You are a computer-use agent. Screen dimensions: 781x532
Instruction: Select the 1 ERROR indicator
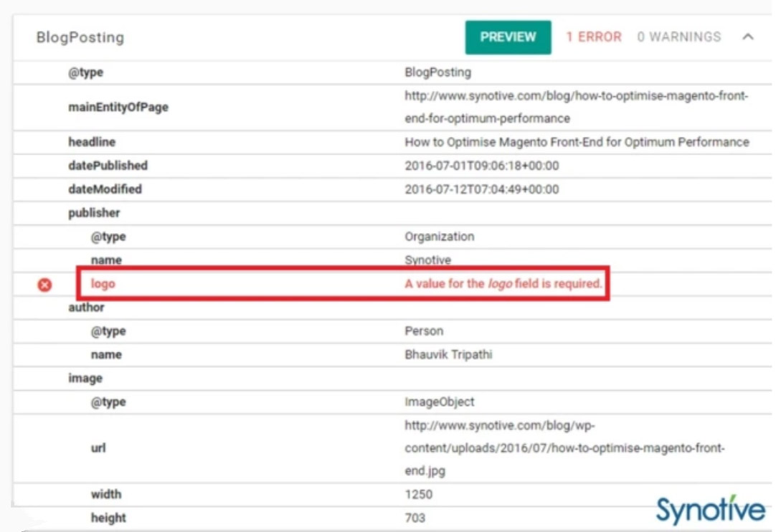tap(594, 37)
